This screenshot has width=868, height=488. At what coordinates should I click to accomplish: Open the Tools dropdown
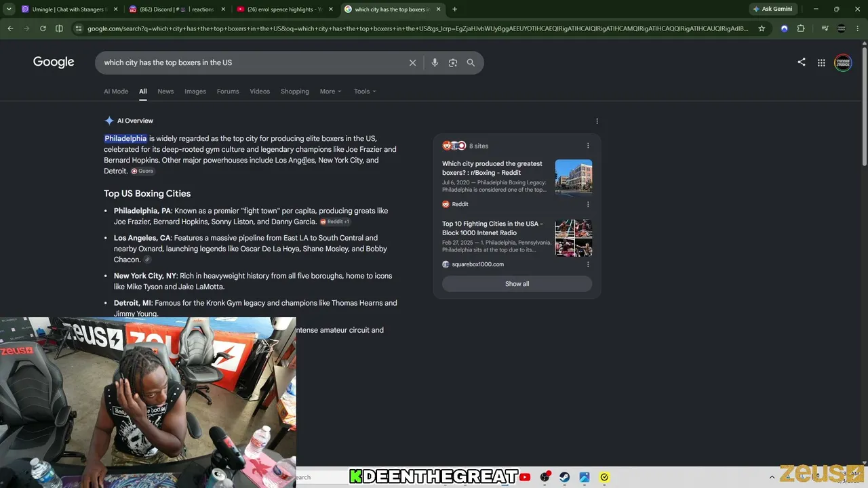tap(365, 91)
